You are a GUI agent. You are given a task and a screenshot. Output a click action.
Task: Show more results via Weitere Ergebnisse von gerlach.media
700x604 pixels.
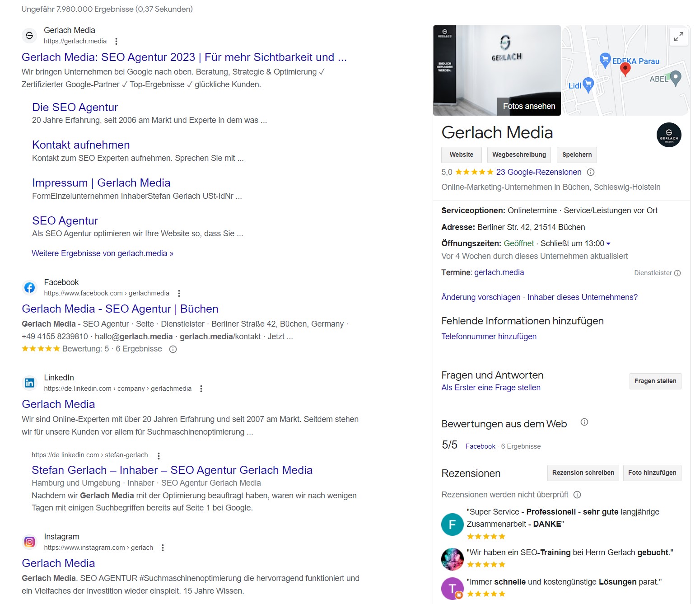tap(103, 253)
